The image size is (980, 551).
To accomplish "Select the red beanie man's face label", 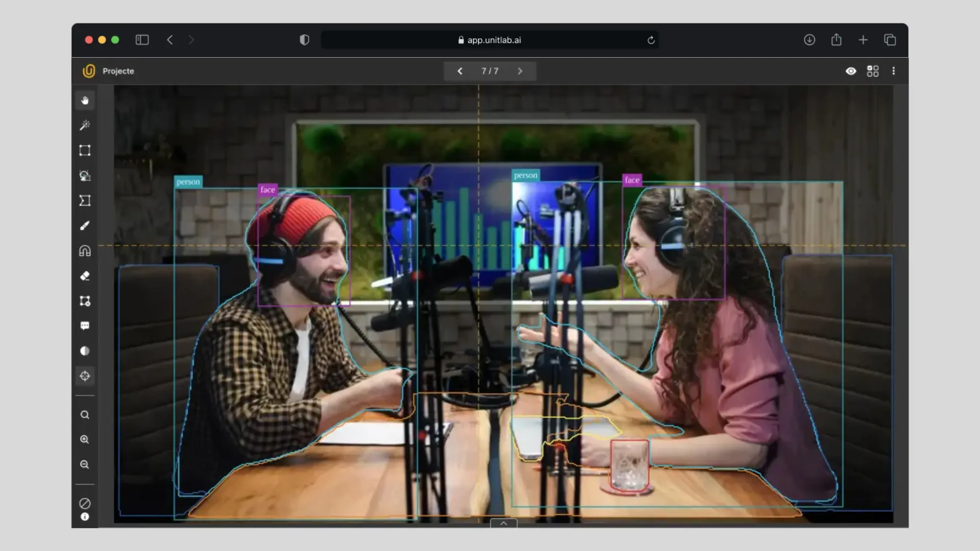I will tap(267, 190).
